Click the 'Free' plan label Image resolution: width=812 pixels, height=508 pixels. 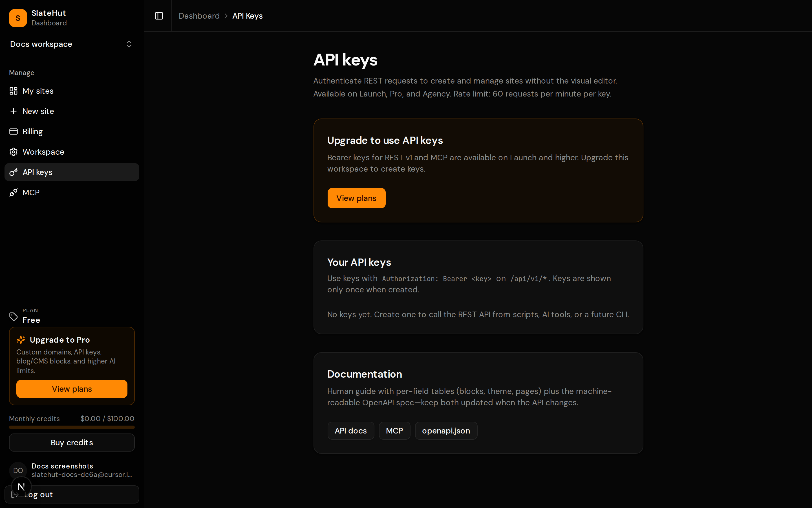click(x=31, y=320)
